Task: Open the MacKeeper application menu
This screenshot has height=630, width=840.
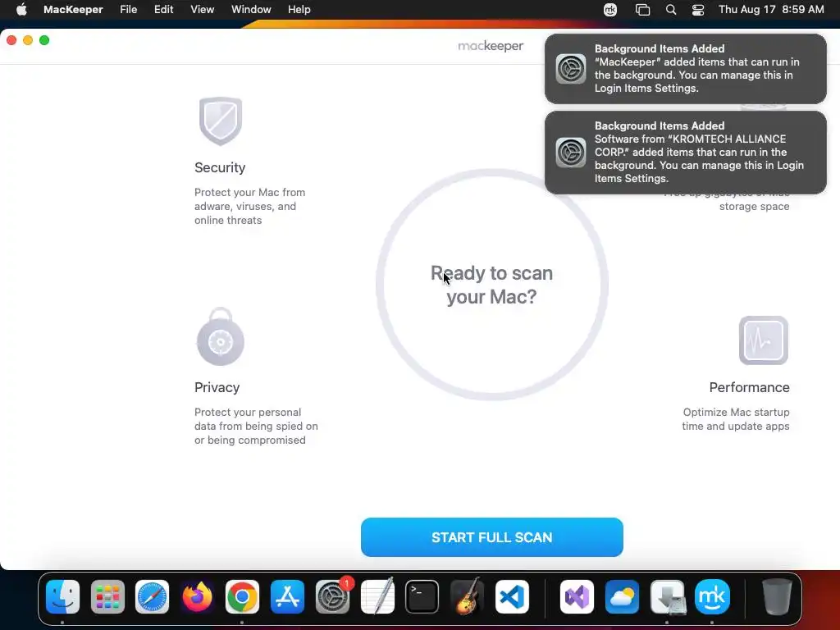Action: coord(73,10)
